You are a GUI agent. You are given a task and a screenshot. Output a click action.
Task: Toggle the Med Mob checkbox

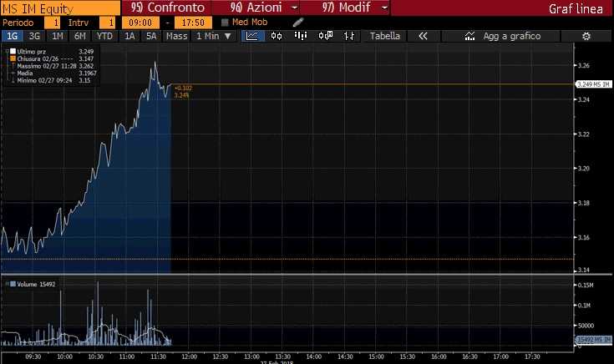(x=225, y=23)
